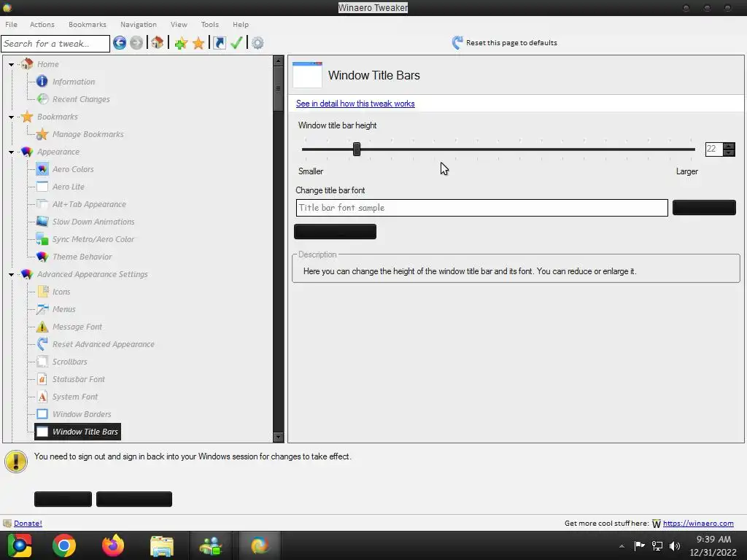Open the File menu

coord(11,24)
